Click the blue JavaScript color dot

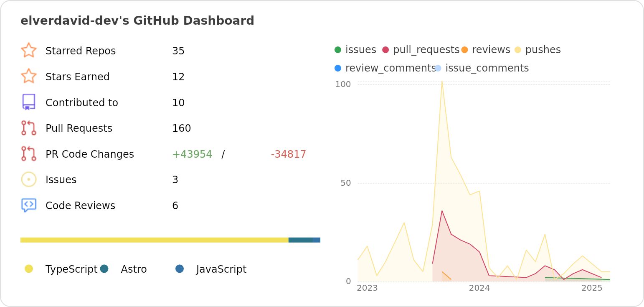180,269
